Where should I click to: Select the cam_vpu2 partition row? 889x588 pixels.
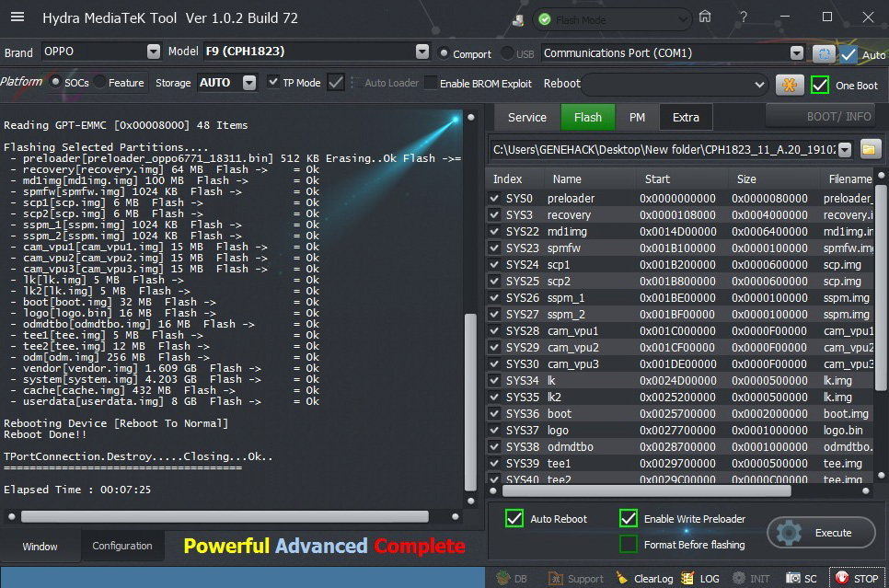681,348
